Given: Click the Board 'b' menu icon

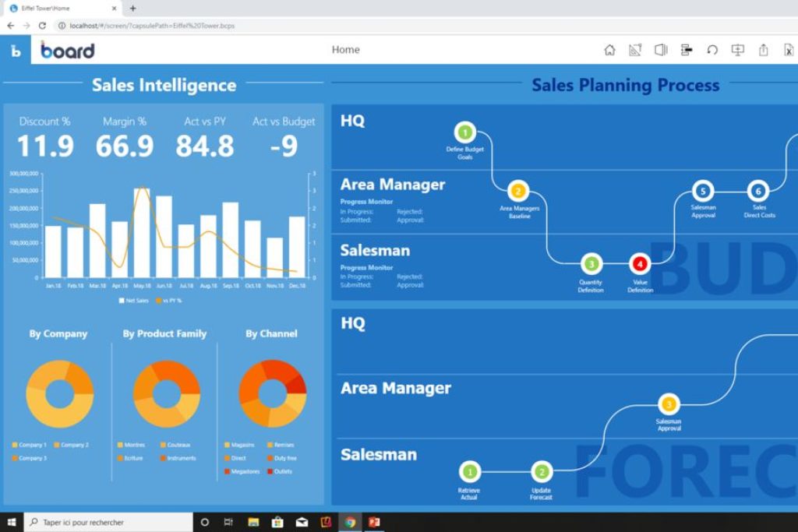Looking at the screenshot, I should pyautogui.click(x=16, y=51).
